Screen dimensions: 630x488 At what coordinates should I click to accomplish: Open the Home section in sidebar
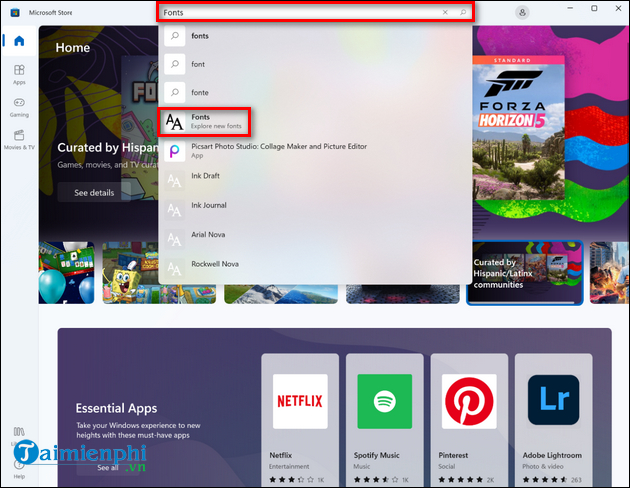pos(19,41)
